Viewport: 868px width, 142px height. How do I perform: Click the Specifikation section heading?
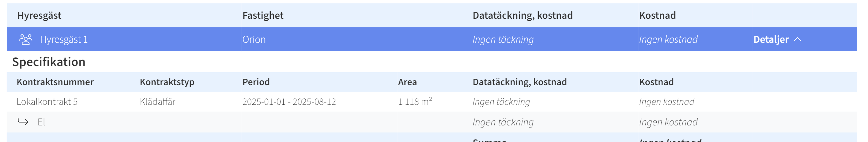pos(49,62)
